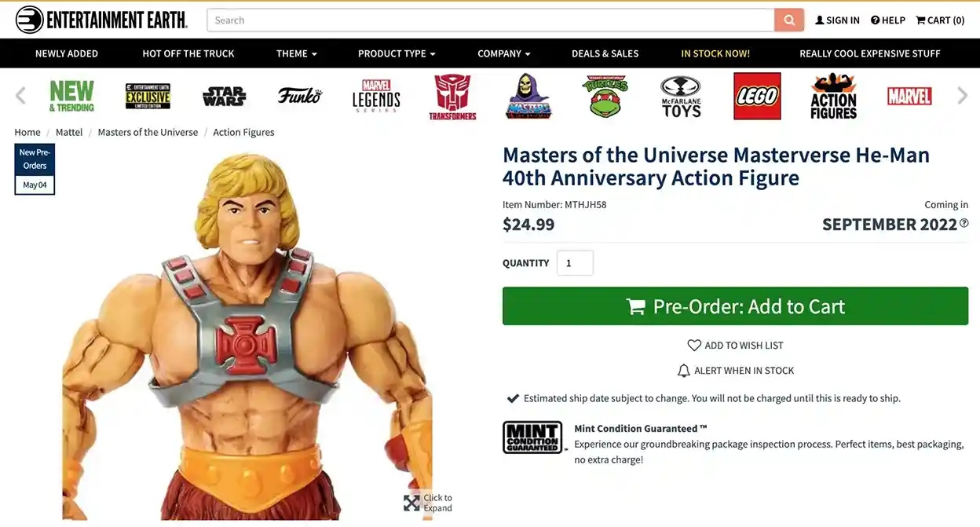This screenshot has width=980, height=527.
Task: Select the Teenage Mutant Ninja Turtles icon
Action: tap(605, 96)
